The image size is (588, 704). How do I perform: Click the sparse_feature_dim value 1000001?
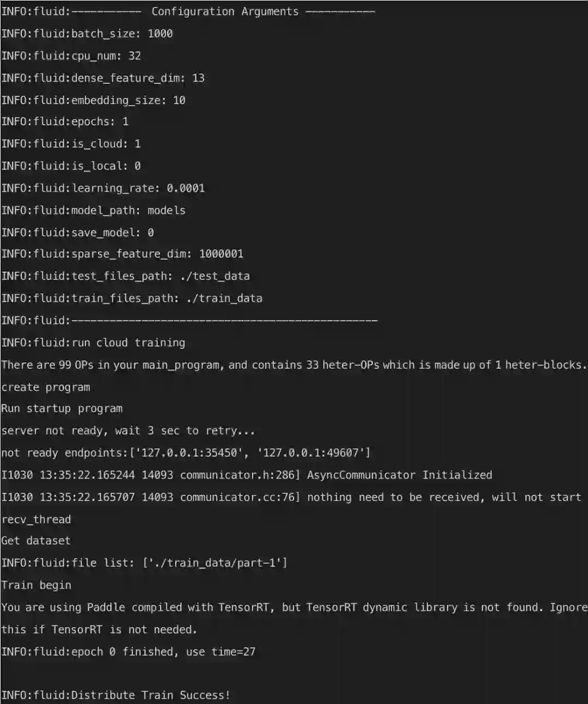[x=221, y=254]
